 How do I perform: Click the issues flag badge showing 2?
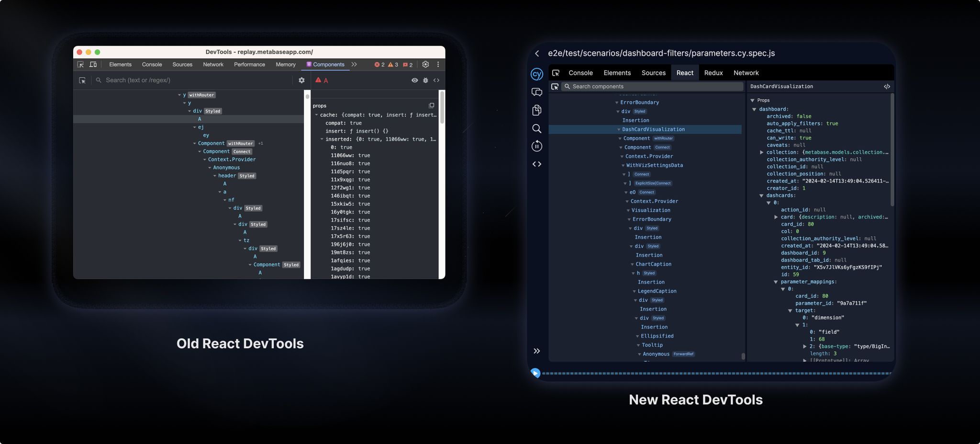[x=408, y=65]
